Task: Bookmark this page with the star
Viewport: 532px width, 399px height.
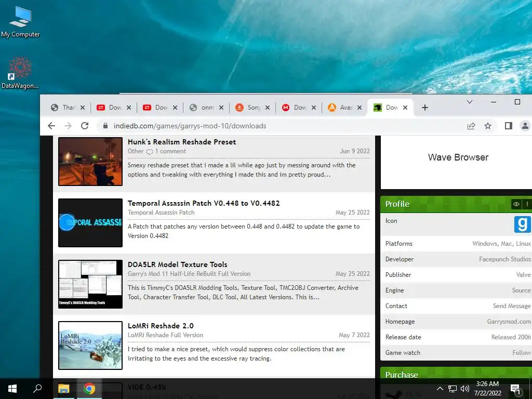Action: 488,126
